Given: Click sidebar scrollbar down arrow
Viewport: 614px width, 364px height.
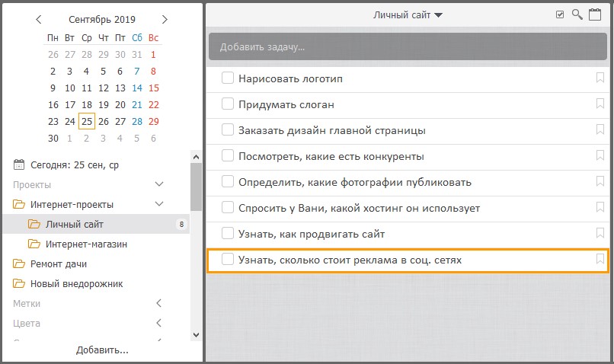Looking at the screenshot, I should tap(197, 335).
